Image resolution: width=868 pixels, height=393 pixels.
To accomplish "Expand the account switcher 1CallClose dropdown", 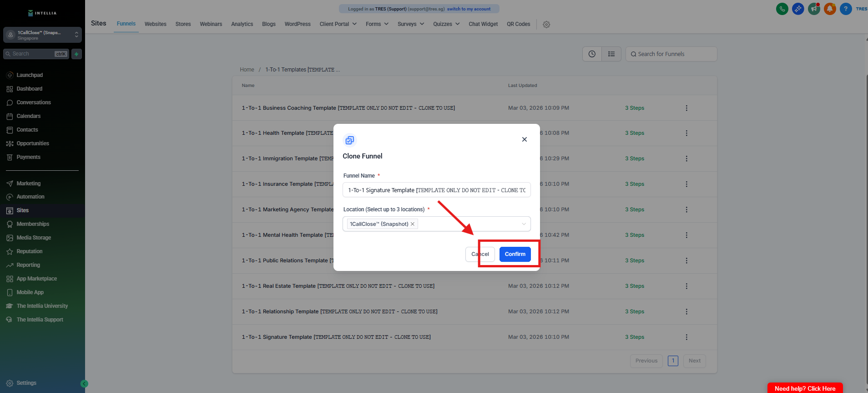I will (x=42, y=35).
